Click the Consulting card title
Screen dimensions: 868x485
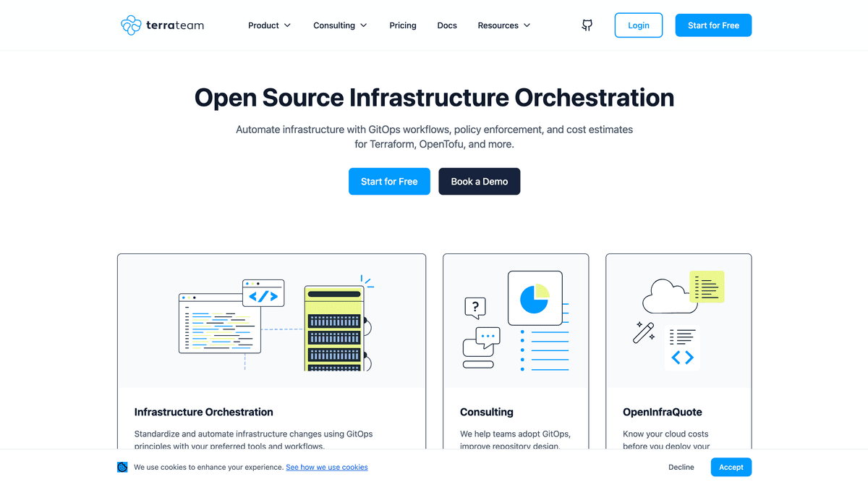coord(487,412)
